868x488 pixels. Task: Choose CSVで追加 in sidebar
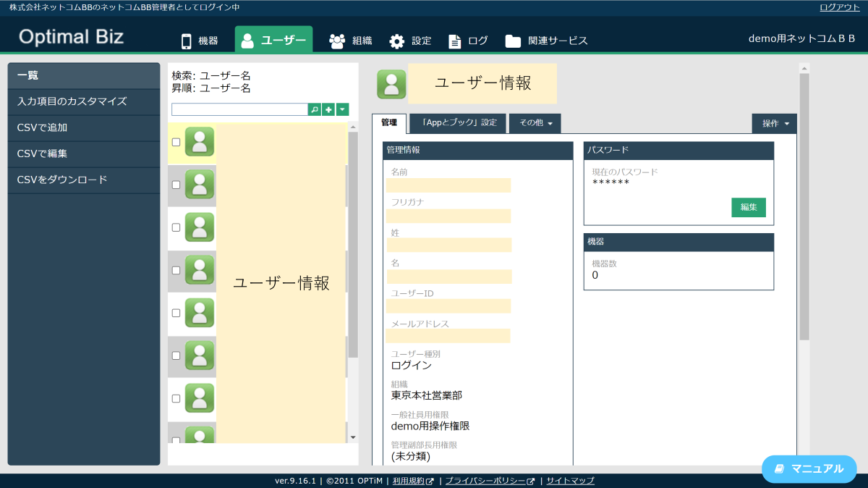(x=84, y=127)
